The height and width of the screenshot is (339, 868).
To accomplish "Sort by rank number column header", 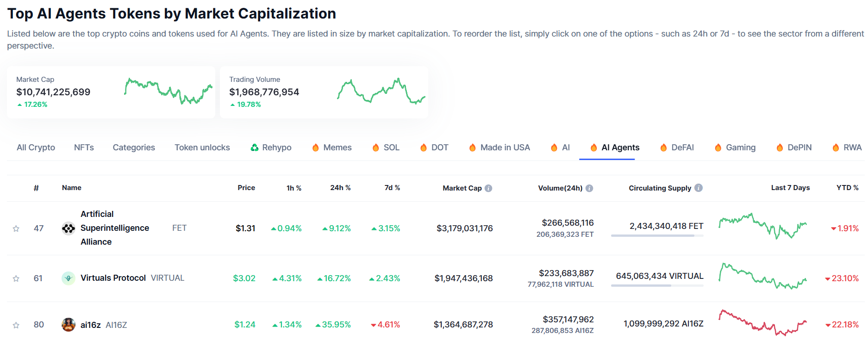I will [x=36, y=188].
